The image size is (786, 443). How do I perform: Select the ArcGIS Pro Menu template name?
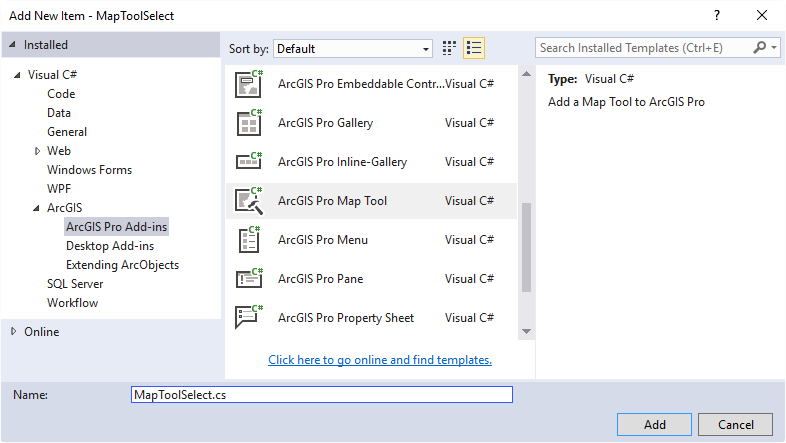tap(323, 240)
